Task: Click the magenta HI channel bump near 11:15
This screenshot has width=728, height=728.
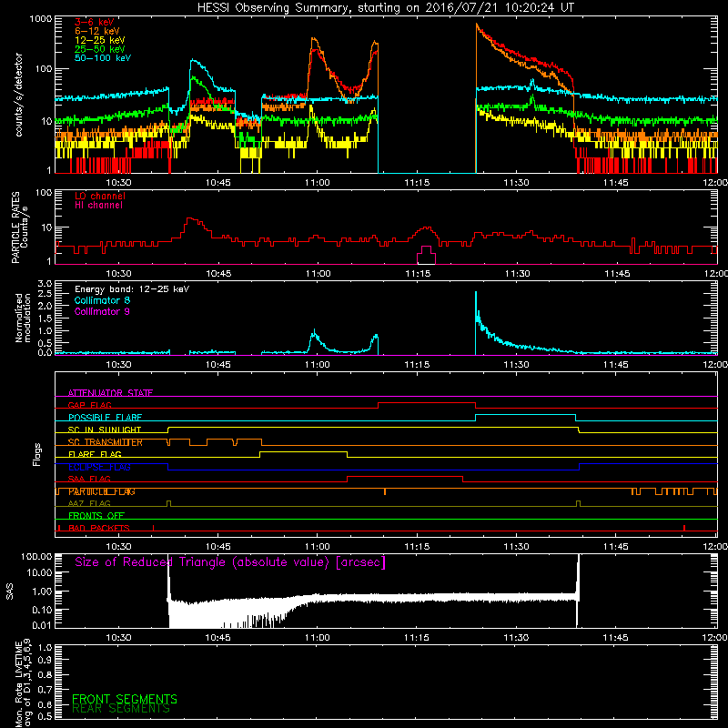Action: click(426, 255)
